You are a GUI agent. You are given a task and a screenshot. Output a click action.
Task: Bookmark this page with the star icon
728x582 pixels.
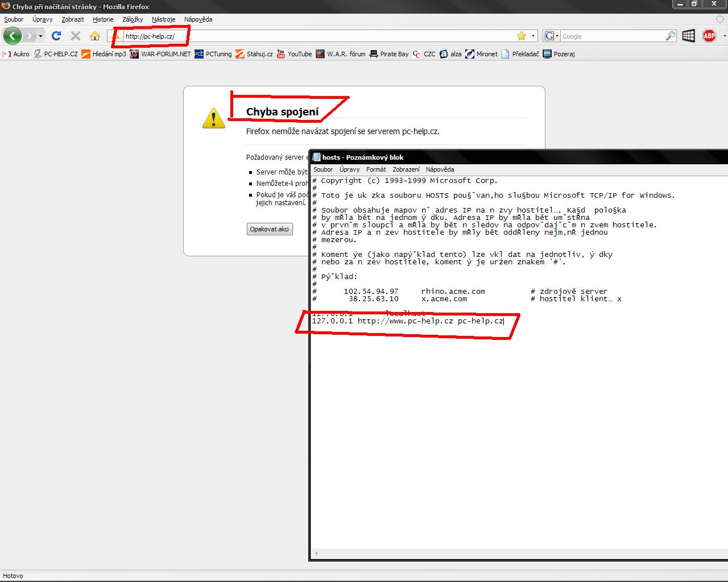click(522, 36)
